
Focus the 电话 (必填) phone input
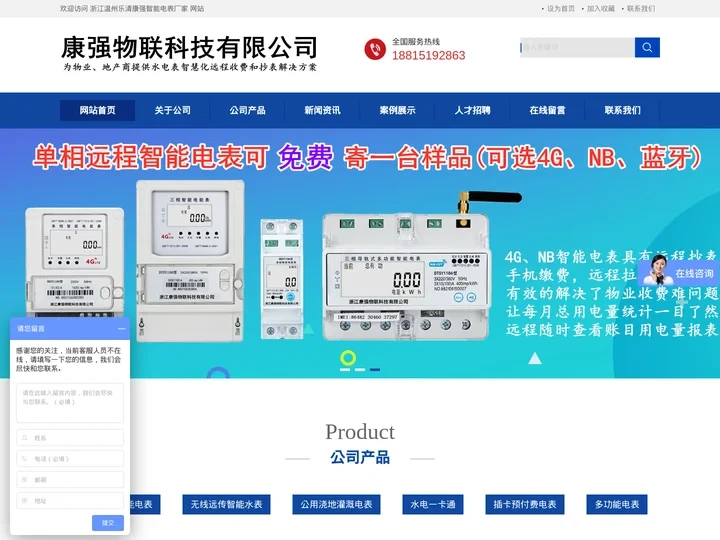70,459
